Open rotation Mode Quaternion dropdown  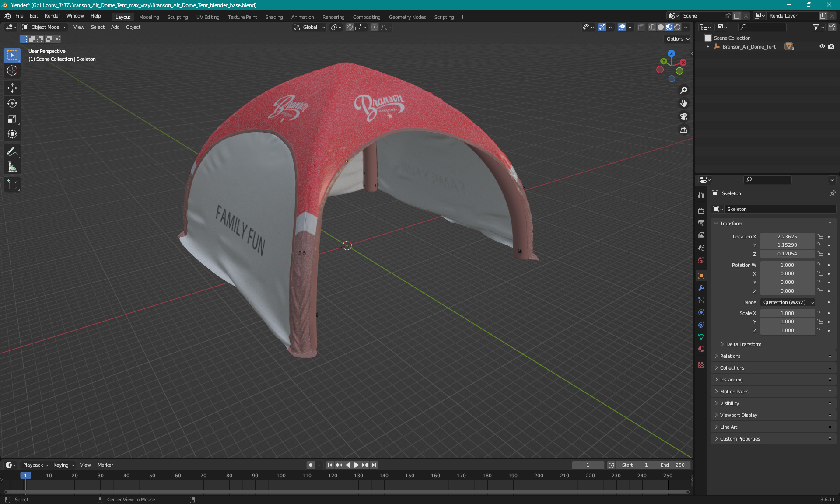coord(788,302)
